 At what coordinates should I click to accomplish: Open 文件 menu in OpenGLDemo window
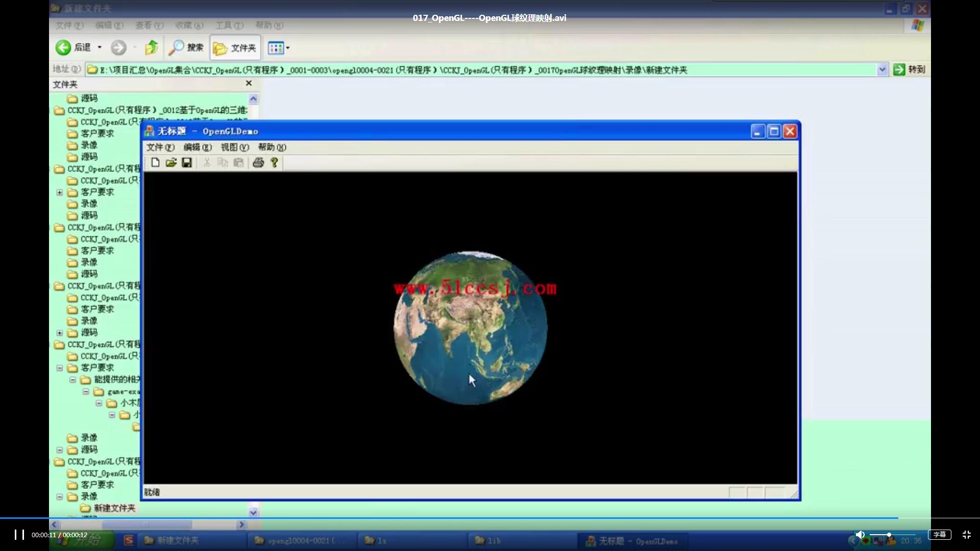160,147
